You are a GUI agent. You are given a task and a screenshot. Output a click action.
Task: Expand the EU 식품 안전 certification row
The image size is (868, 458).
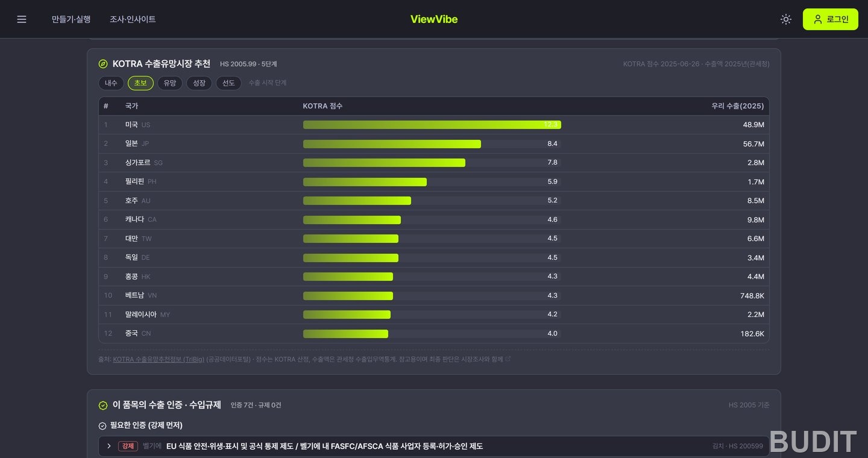click(434, 446)
